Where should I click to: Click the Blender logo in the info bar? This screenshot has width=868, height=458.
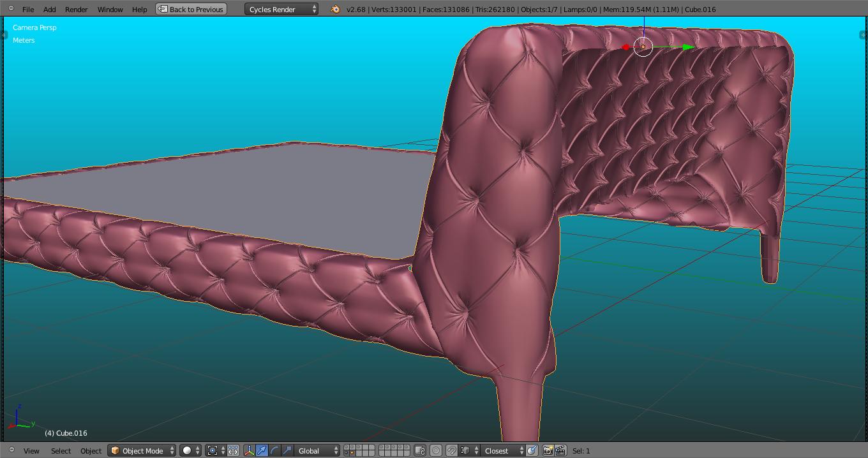[335, 10]
